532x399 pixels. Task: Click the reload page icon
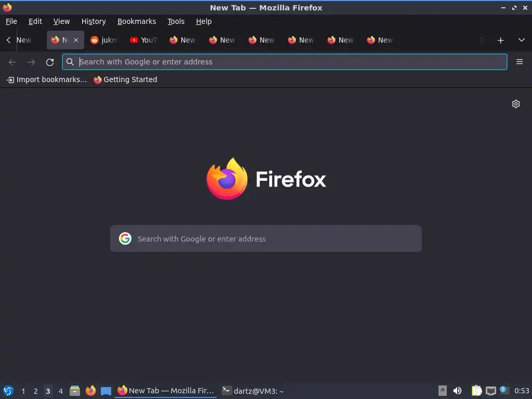pyautogui.click(x=50, y=62)
